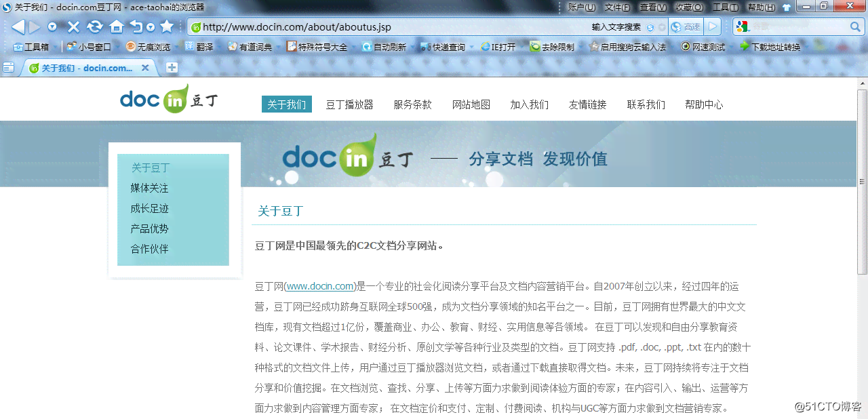Open the 有道词典 dictionary tool

(x=250, y=47)
